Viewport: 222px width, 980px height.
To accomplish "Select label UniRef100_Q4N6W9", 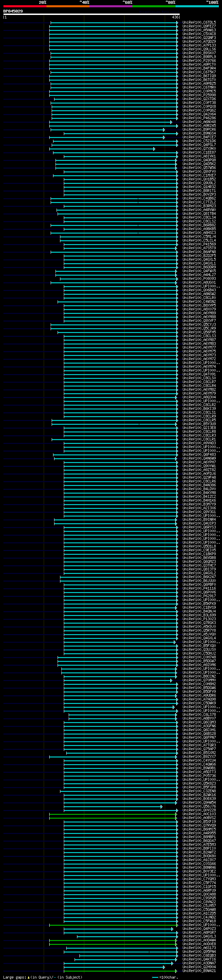I will point(199,459).
